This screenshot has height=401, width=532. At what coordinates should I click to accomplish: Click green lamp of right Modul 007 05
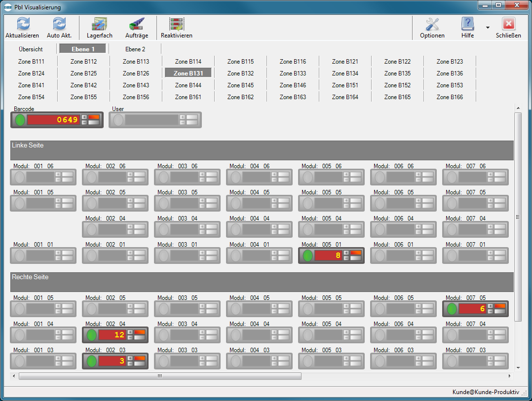tap(452, 309)
